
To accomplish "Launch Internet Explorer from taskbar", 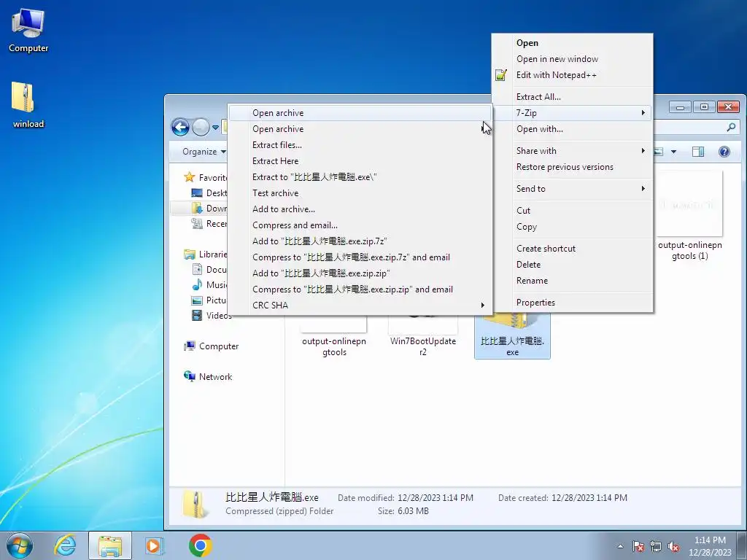I will tap(65, 545).
